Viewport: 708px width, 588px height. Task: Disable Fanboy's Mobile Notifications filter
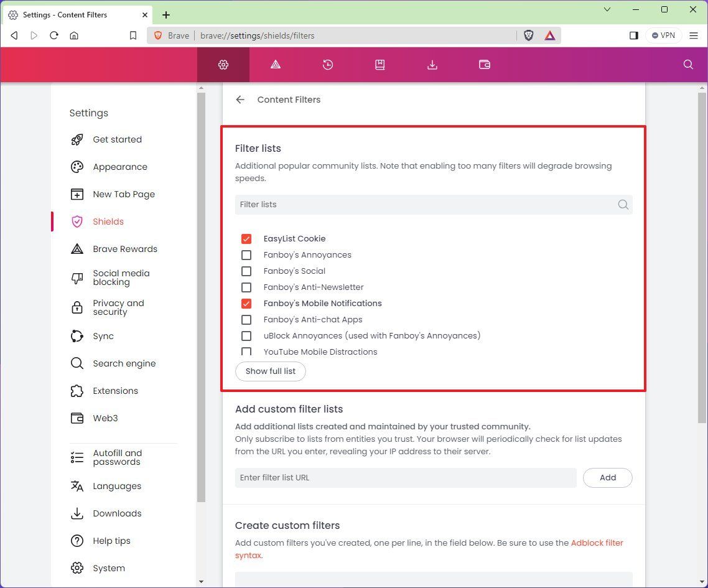tap(246, 303)
